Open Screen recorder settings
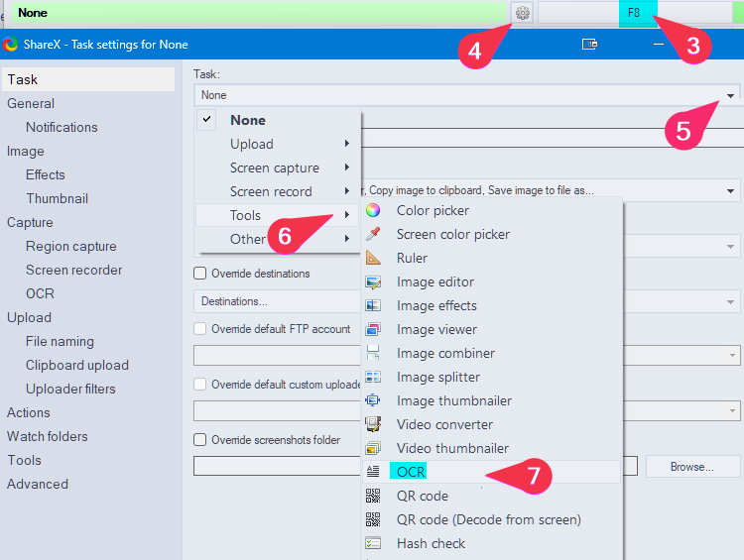The image size is (744, 560). click(74, 270)
